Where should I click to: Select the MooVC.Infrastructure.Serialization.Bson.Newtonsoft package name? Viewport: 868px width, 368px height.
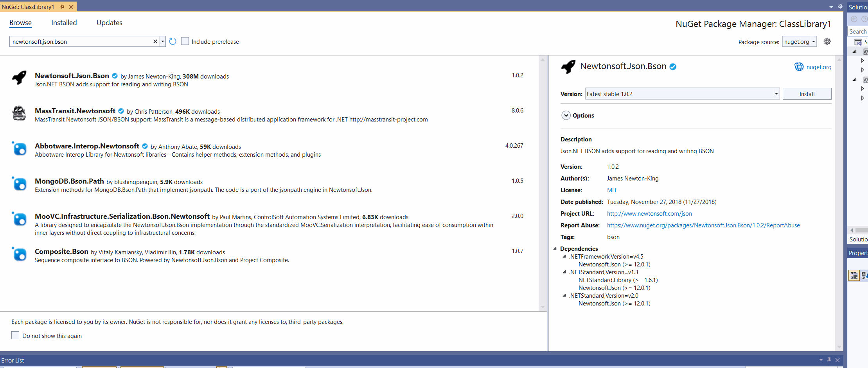(x=122, y=216)
